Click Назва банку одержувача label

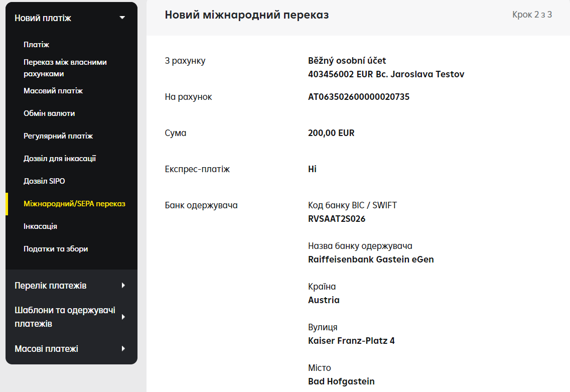(x=360, y=246)
